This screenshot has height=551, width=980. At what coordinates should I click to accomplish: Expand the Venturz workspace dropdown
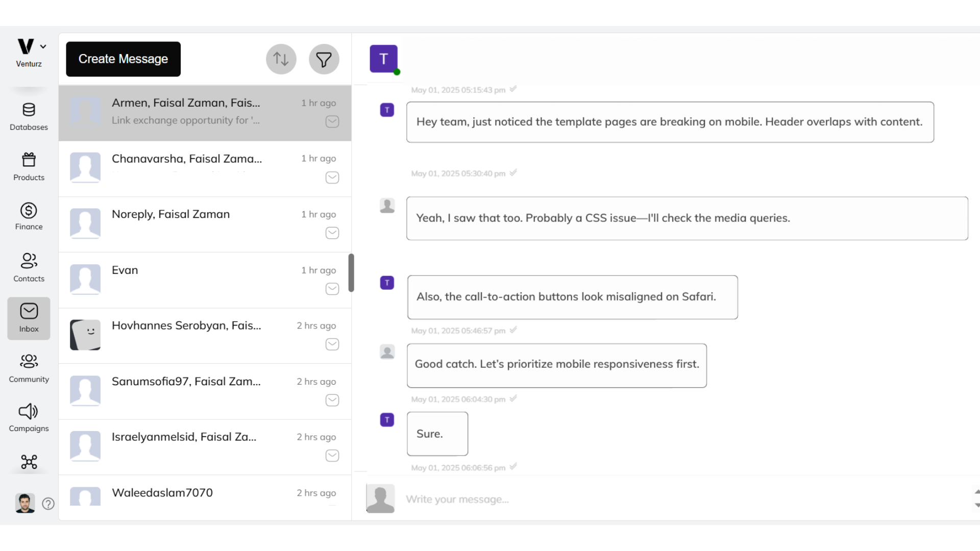(x=43, y=46)
